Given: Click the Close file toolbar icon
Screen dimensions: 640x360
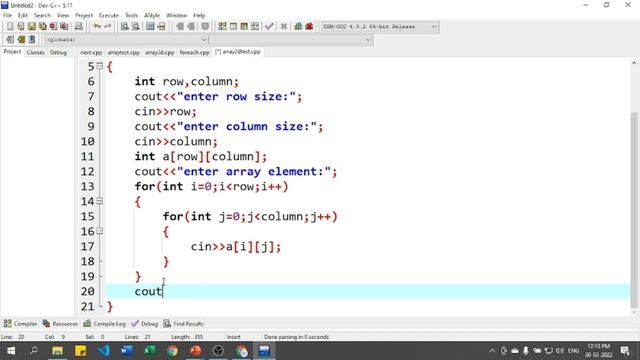Looking at the screenshot, I should click(53, 27).
